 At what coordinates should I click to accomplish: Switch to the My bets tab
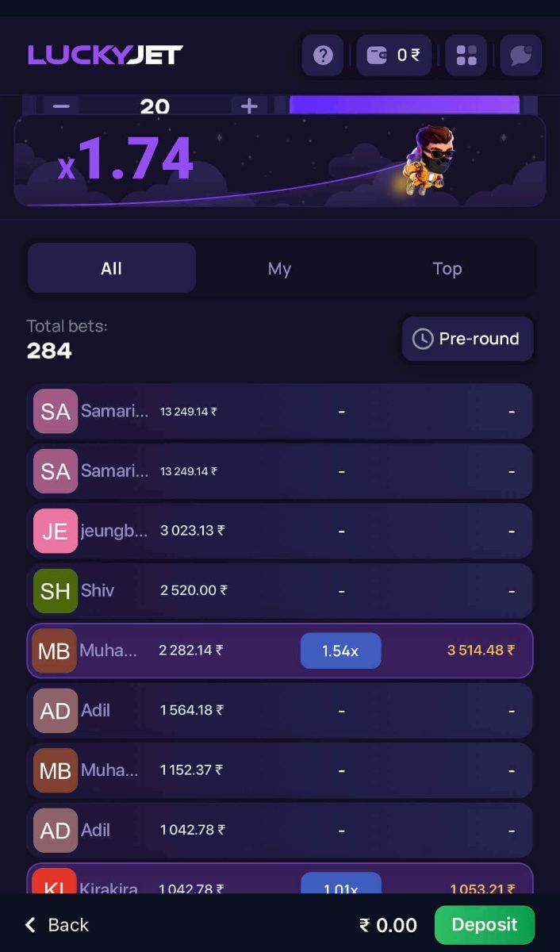(279, 268)
